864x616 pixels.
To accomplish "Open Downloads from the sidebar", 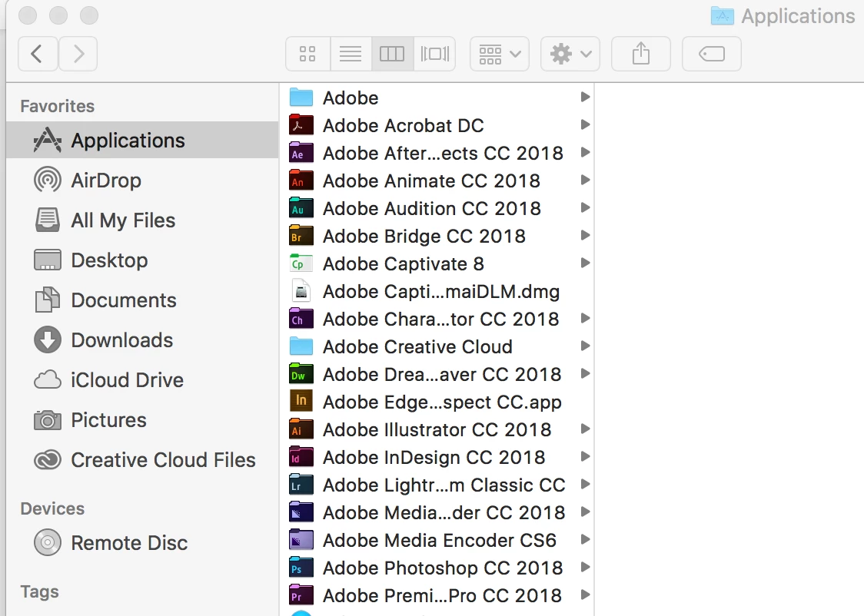I will pyautogui.click(x=142, y=340).
